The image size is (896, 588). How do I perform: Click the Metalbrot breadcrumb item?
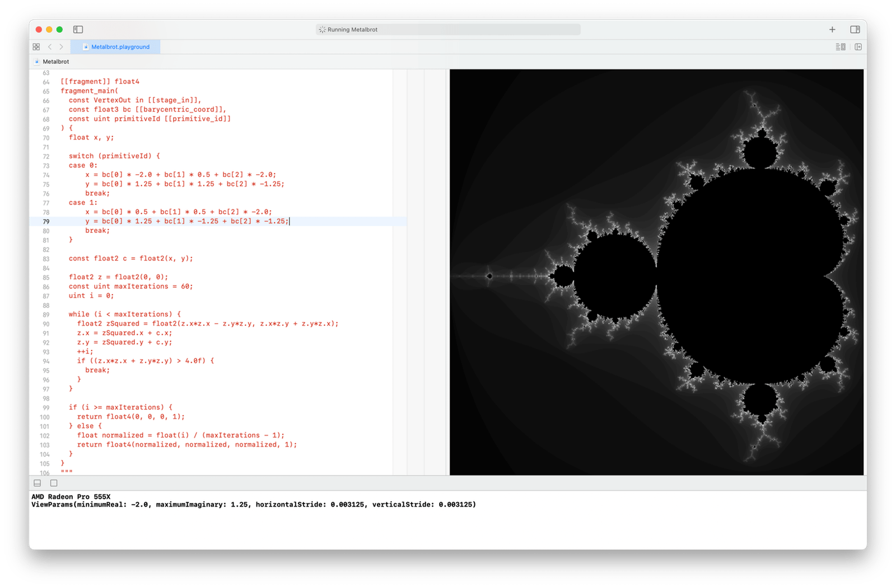tap(55, 62)
